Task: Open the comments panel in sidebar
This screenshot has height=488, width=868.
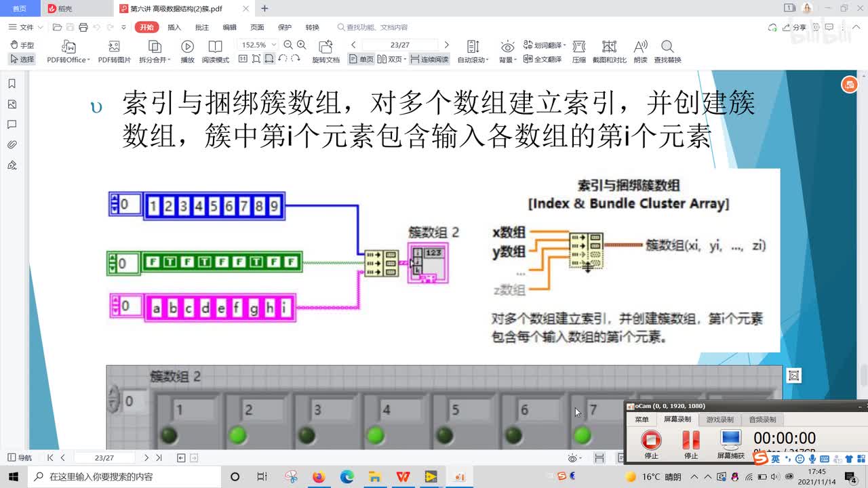Action: click(x=12, y=125)
